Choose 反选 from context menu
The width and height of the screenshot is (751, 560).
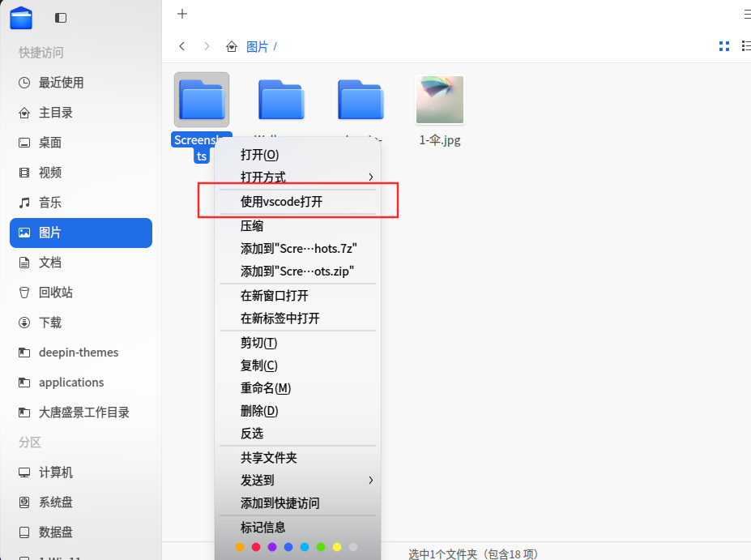[x=297, y=434]
